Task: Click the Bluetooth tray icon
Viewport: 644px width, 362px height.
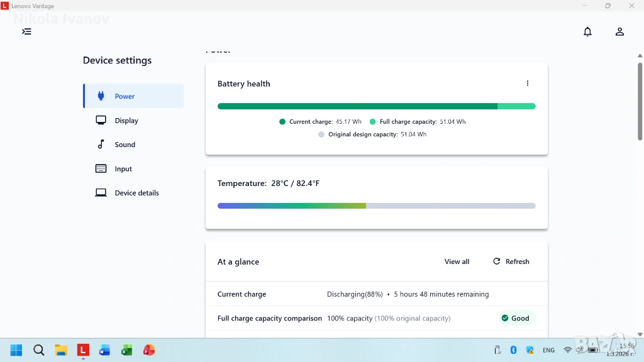Action: coord(513,350)
